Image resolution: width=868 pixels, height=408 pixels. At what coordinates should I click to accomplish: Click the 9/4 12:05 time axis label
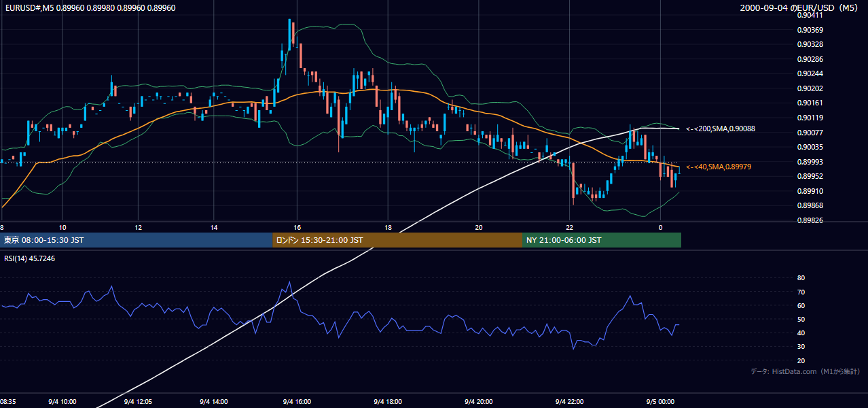[x=139, y=401]
